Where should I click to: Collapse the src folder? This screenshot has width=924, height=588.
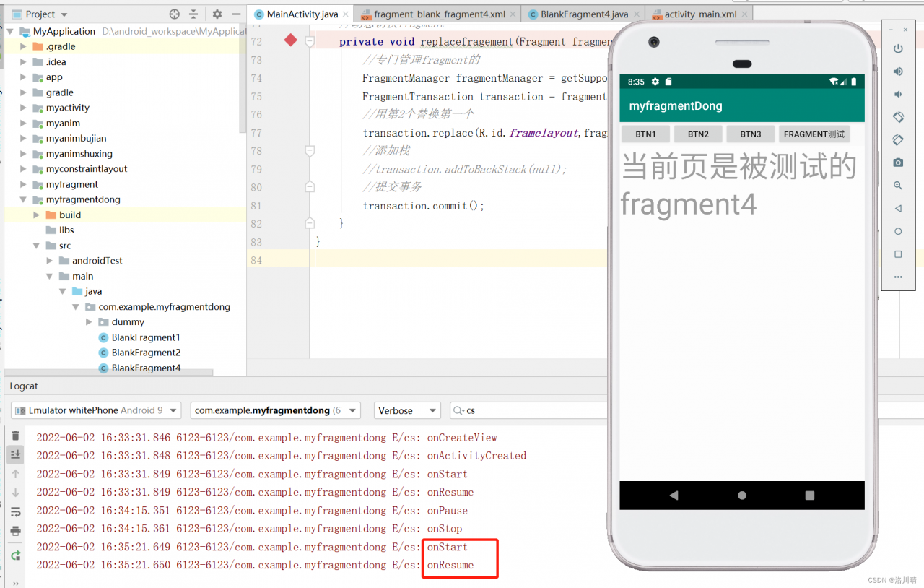tap(36, 246)
